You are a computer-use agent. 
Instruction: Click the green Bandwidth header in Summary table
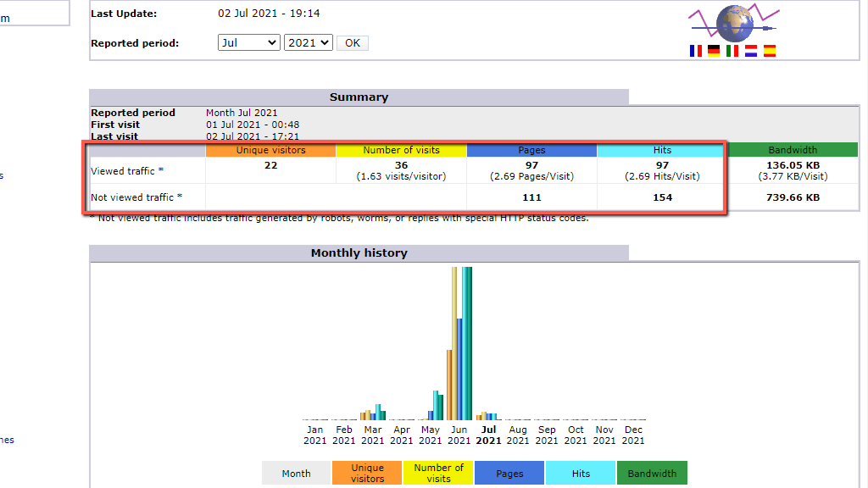[793, 150]
